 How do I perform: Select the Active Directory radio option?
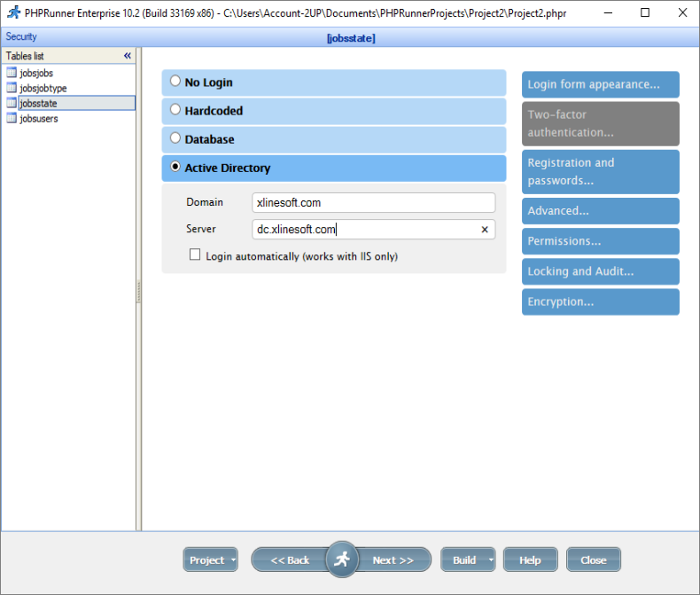tap(175, 167)
